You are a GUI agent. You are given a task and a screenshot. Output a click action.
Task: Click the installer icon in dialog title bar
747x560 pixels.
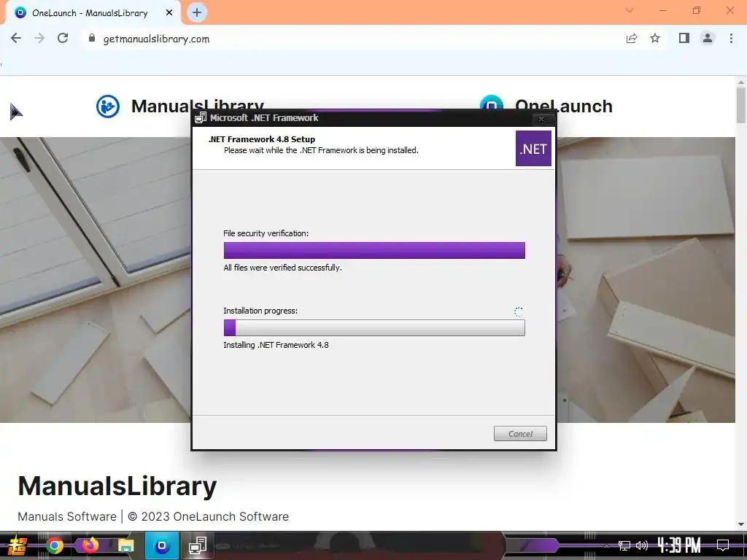click(201, 117)
